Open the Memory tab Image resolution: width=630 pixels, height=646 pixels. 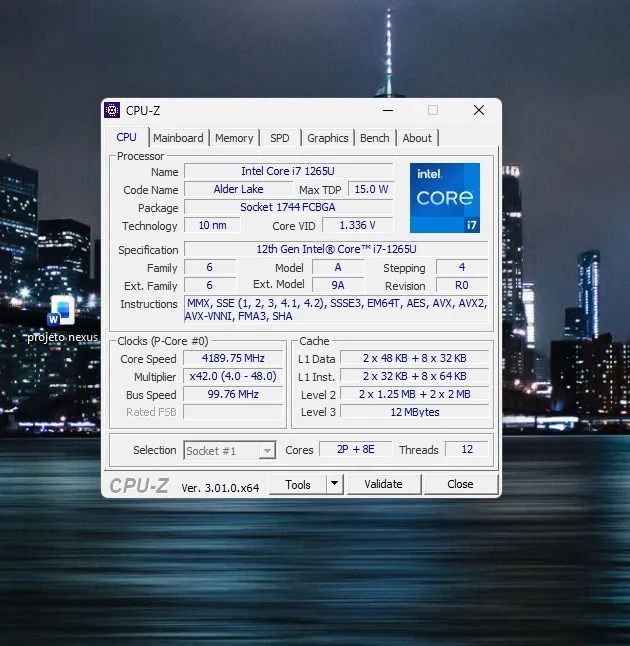[x=234, y=138]
